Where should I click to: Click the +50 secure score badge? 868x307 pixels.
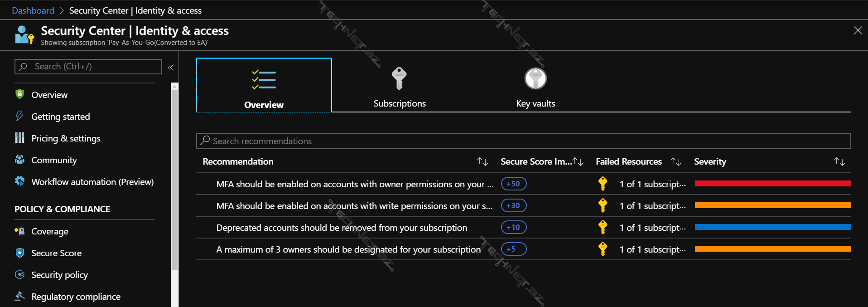pos(513,184)
